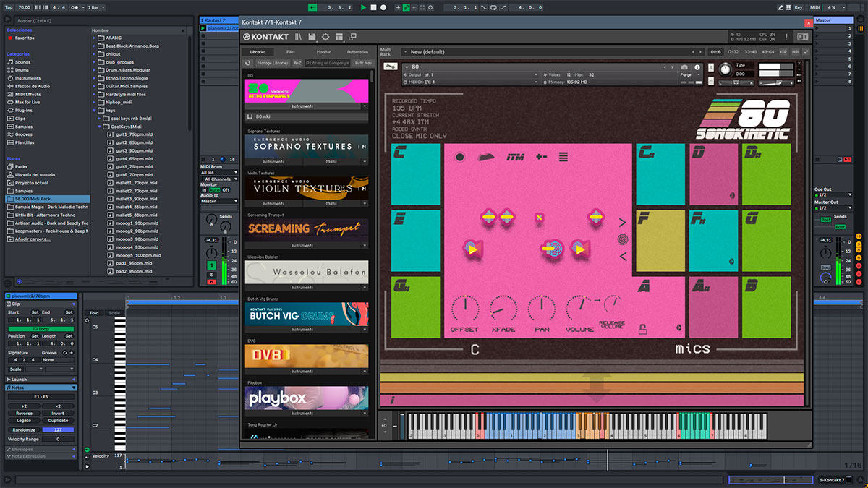The image size is (868, 488).
Task: Select multi rack page 17-32
Action: pyautogui.click(x=733, y=52)
